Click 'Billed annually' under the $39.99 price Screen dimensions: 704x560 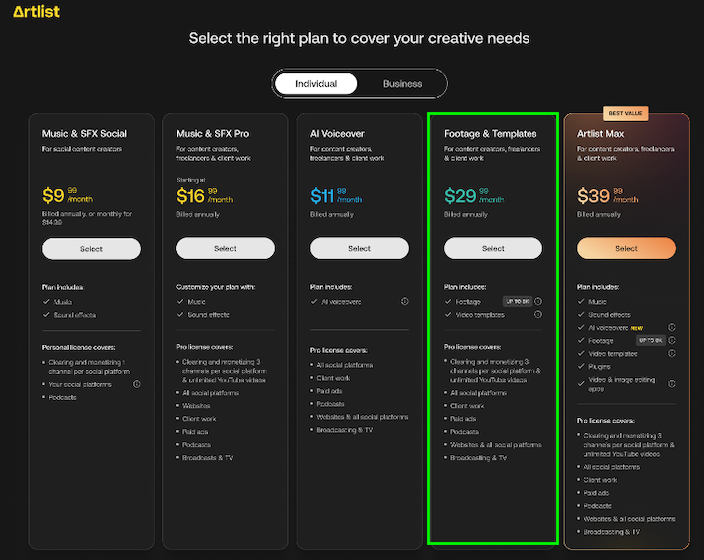(599, 215)
